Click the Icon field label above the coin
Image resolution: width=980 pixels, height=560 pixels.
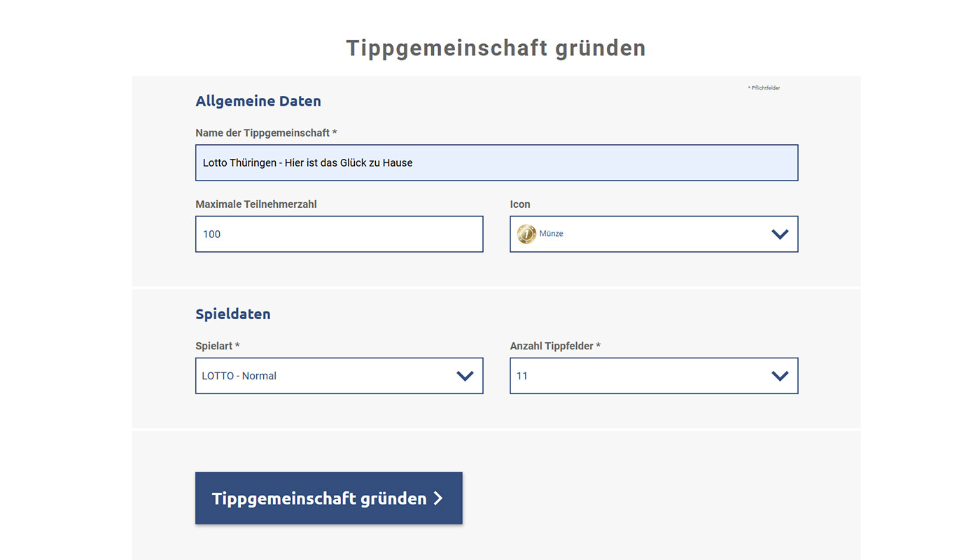coord(520,204)
